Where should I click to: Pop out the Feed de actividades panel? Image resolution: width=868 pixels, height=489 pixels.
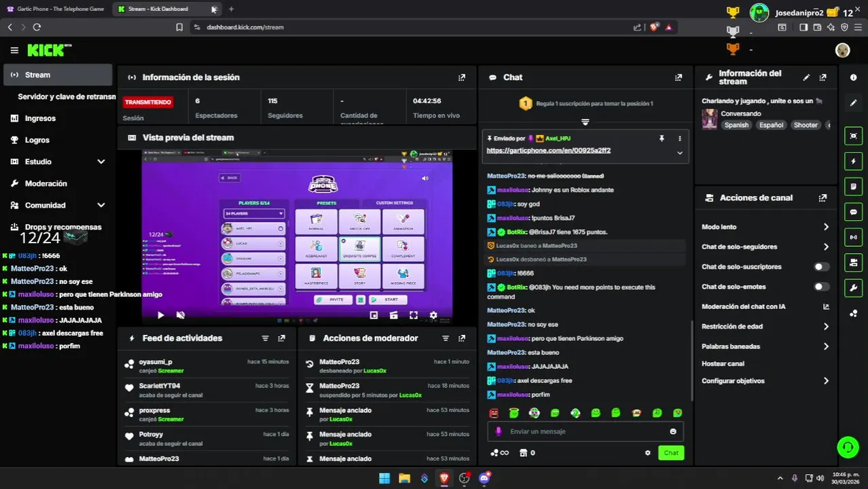281,338
